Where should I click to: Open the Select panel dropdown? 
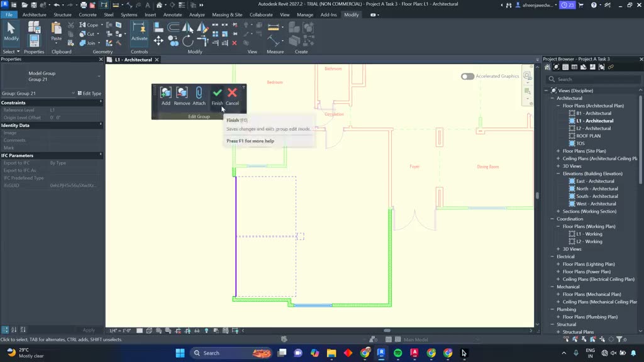pos(11,52)
